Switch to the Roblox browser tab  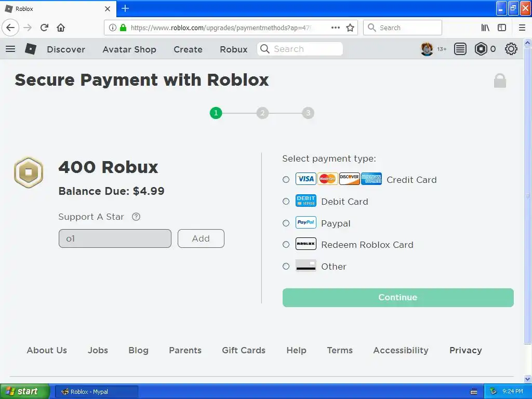tap(58, 9)
